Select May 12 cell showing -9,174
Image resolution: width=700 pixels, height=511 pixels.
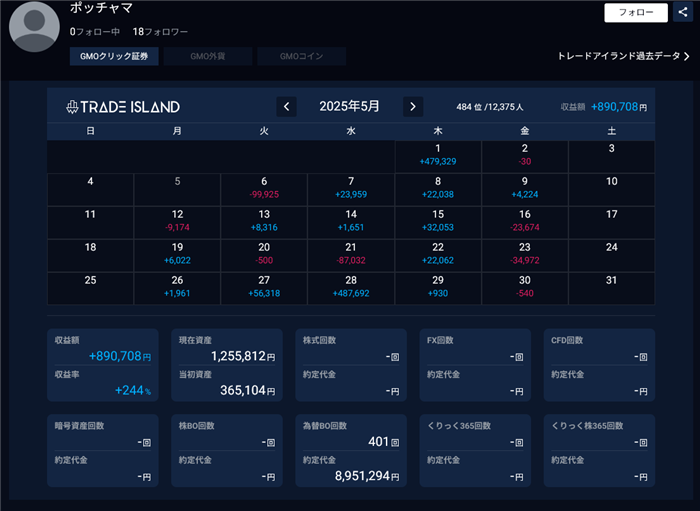pos(177,223)
